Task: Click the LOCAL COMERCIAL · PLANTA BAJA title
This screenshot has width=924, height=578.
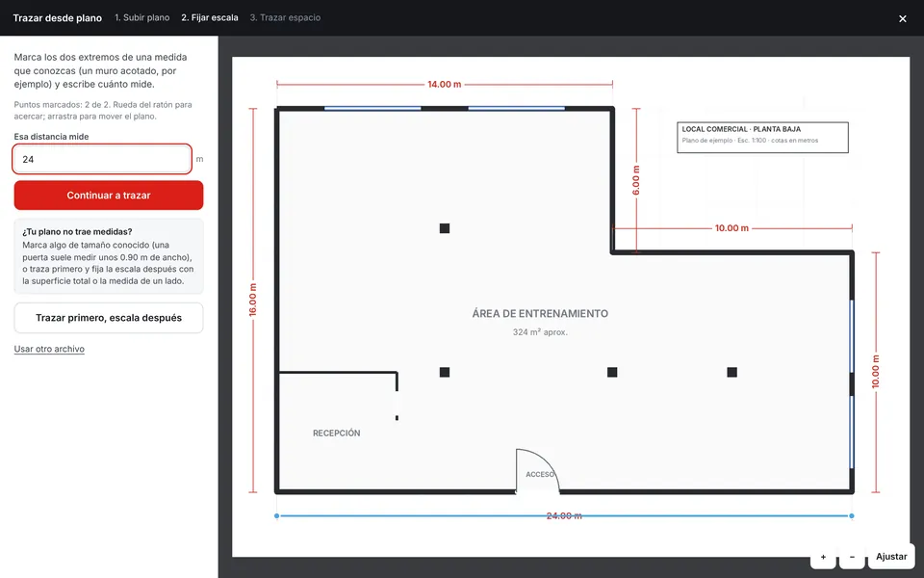Action: pos(741,129)
